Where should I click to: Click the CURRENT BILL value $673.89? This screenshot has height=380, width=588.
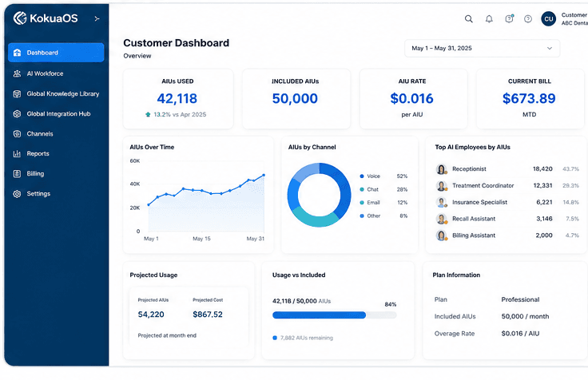[529, 98]
